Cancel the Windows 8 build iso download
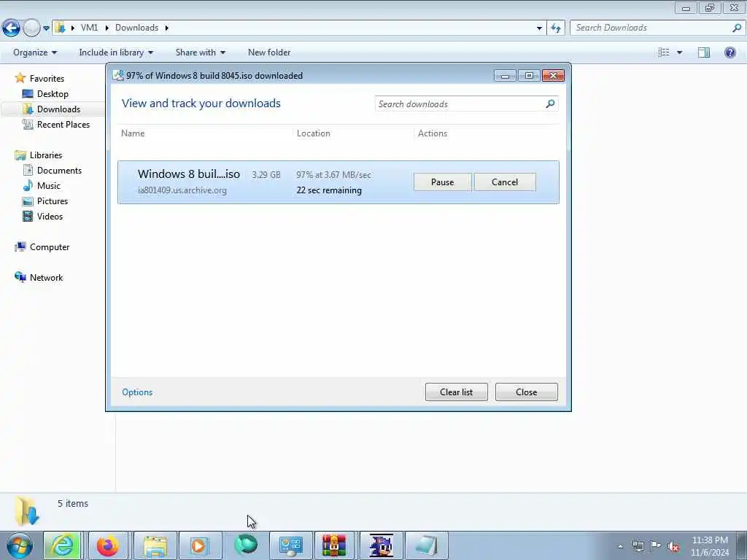 point(505,182)
